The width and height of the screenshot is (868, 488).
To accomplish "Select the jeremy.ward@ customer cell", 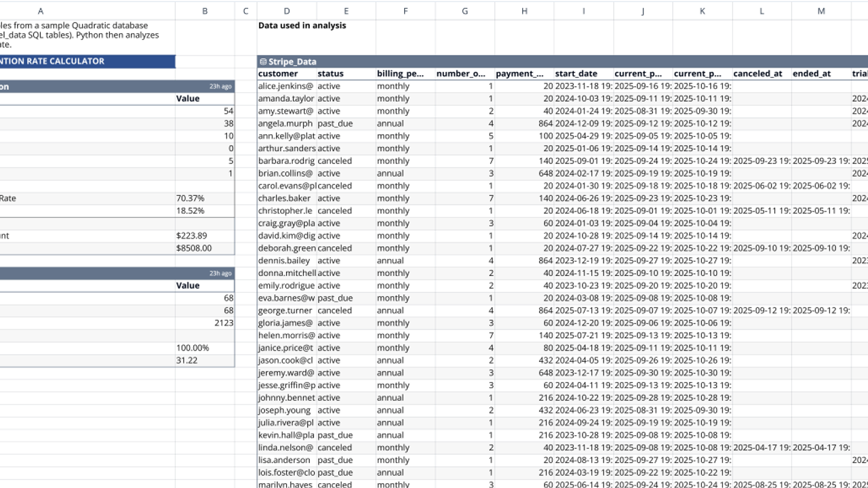I will pyautogui.click(x=287, y=373).
